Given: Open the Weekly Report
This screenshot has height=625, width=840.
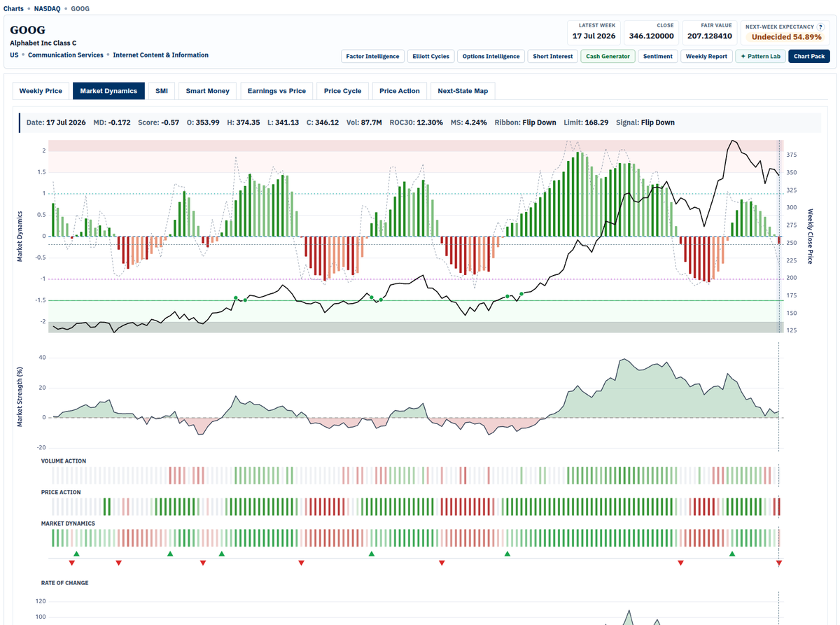Looking at the screenshot, I should pos(706,56).
